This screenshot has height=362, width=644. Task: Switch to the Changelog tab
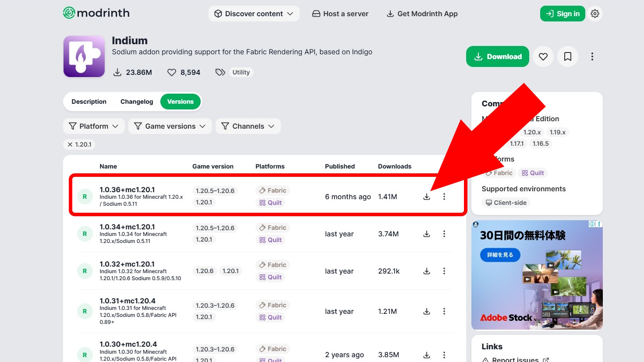pyautogui.click(x=137, y=102)
